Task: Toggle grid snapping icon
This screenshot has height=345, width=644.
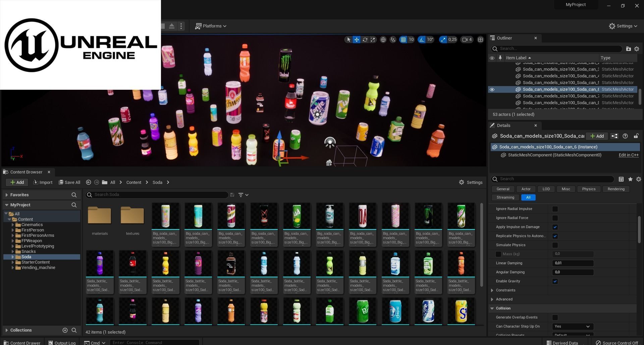Action: click(403, 40)
